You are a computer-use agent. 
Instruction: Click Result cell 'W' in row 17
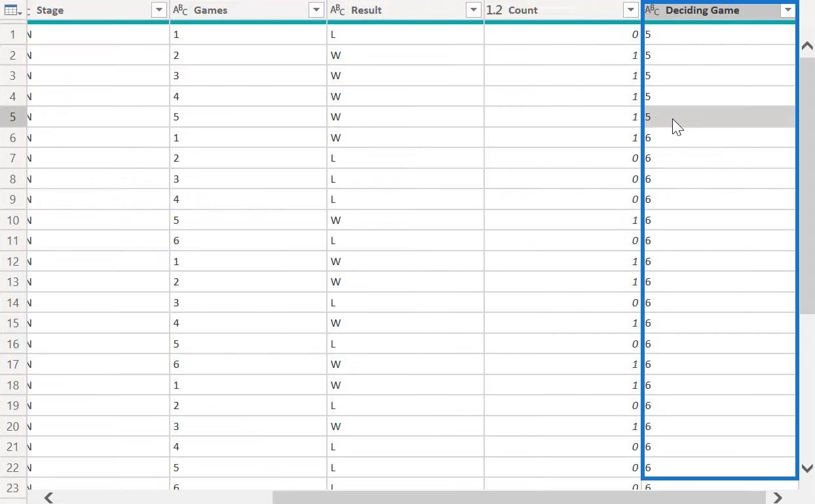406,365
